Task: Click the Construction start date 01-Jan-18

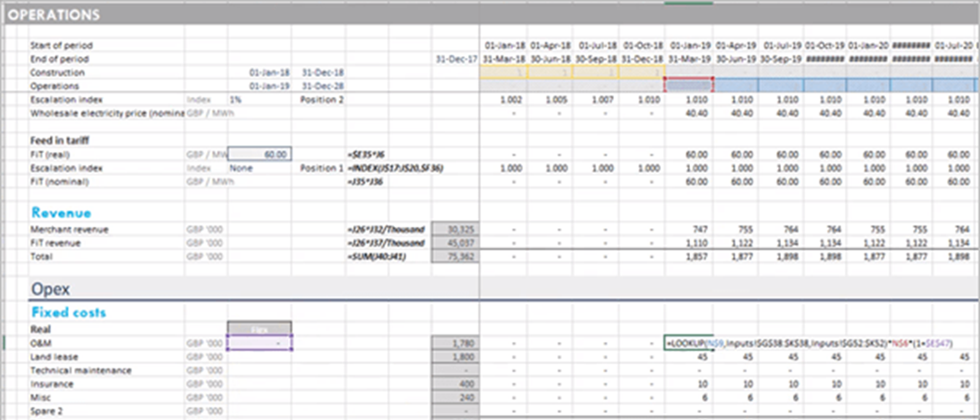Action: (x=269, y=73)
